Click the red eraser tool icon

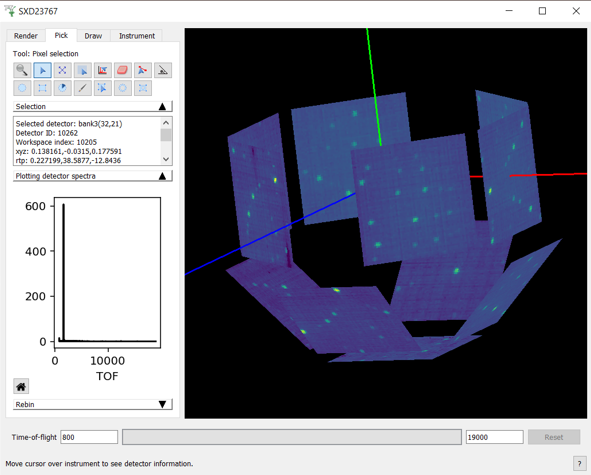coord(122,70)
